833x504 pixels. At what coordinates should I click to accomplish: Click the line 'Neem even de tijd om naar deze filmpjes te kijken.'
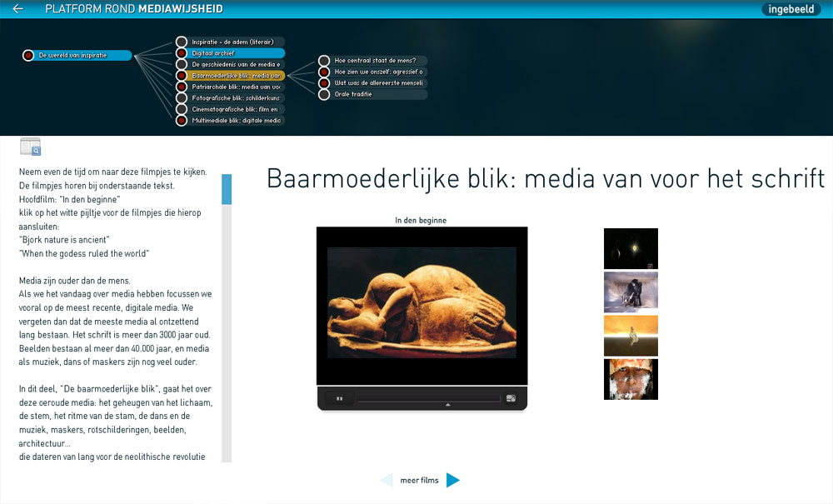point(113,172)
